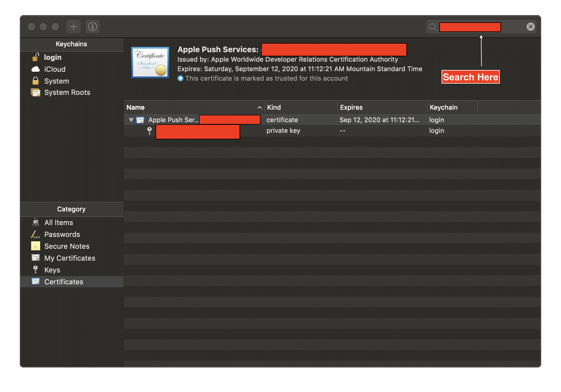
Task: Click the Expires column header
Action: [351, 107]
